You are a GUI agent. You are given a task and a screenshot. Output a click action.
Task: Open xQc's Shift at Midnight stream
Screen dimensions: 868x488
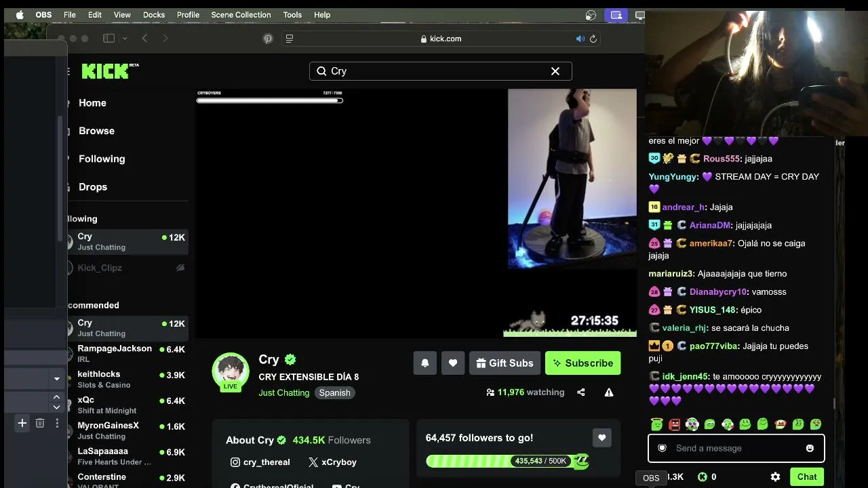coord(128,405)
